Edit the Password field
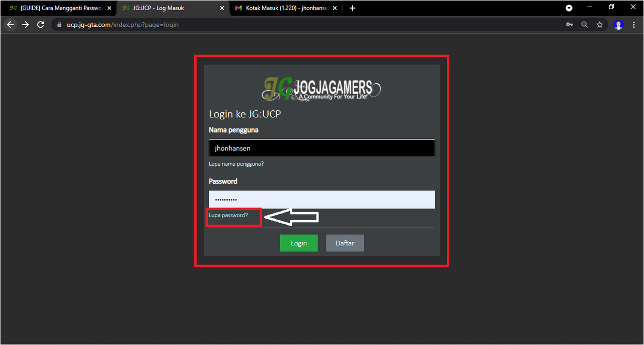Screen dimensions: 644x345 pos(322,199)
